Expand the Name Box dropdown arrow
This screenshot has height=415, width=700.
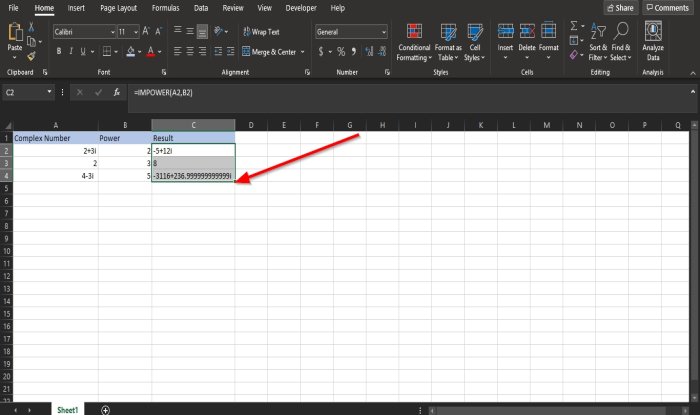coord(50,92)
